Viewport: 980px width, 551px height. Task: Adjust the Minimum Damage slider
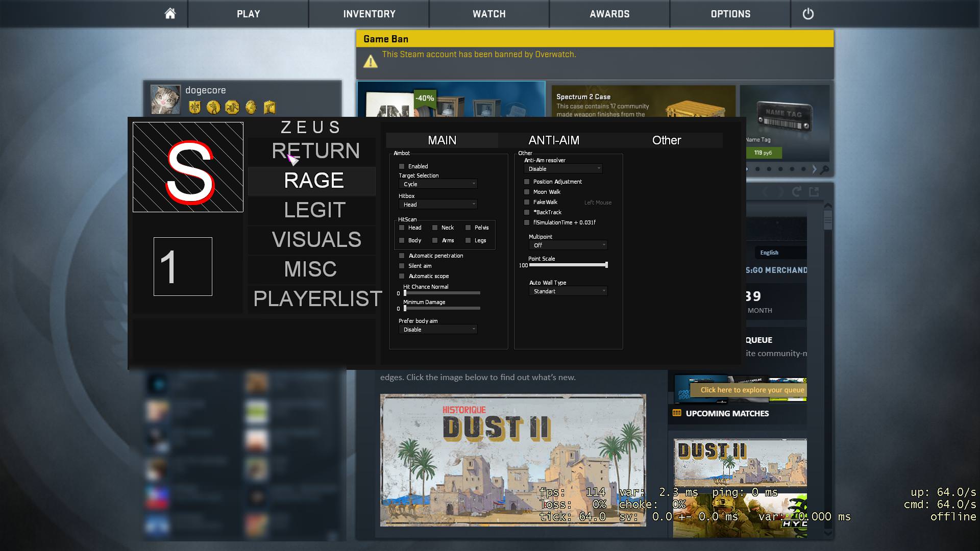[442, 308]
